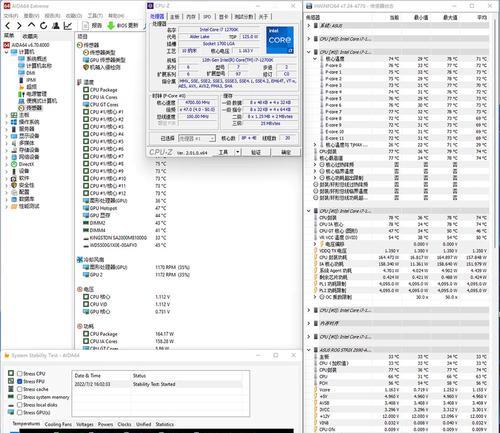Click the user icon in AIDA64 toolbar
The width and height of the screenshot is (500, 433).
(56, 26)
